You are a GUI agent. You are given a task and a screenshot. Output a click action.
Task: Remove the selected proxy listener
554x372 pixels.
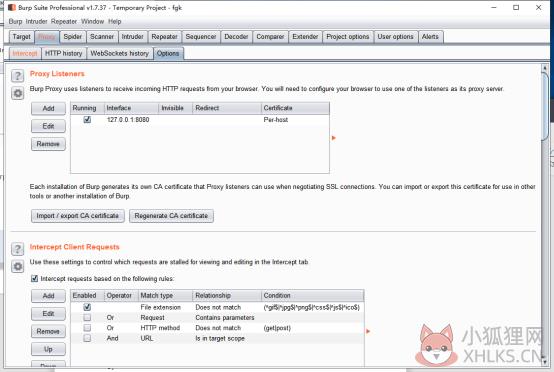coord(48,144)
